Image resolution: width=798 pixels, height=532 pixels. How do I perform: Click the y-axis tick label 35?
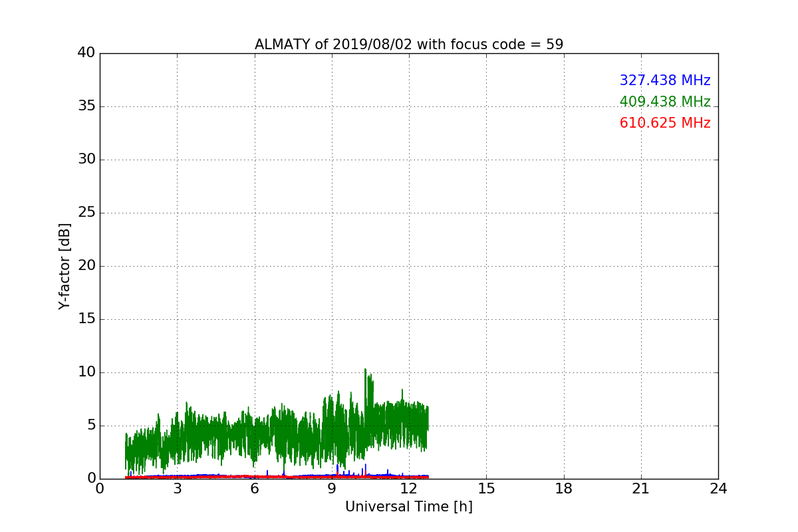[x=86, y=106]
